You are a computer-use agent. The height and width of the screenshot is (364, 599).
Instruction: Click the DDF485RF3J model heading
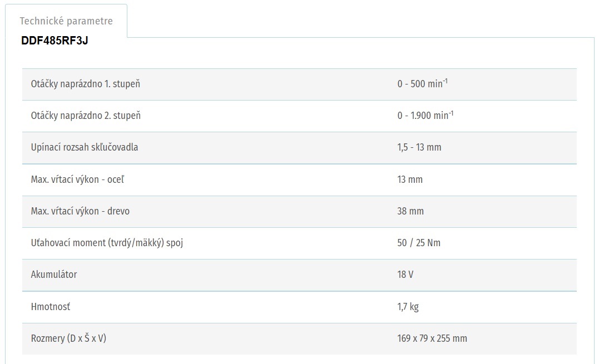[55, 41]
